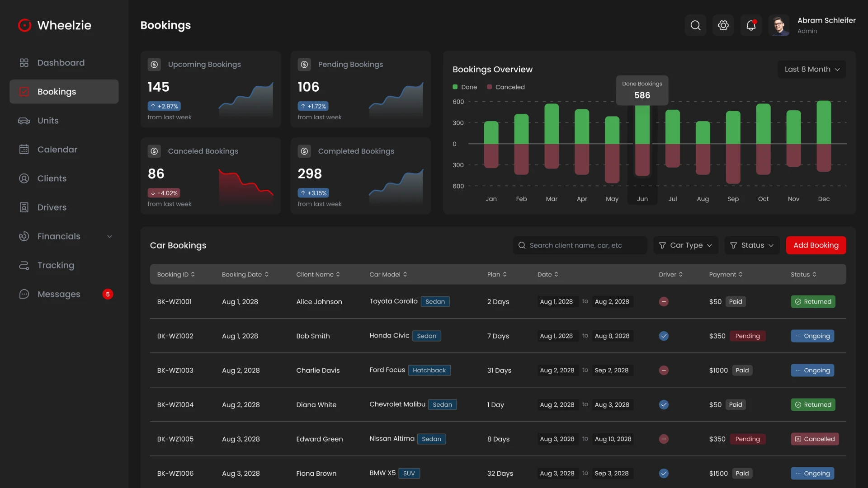Click the Units car icon in sidebar
This screenshot has height=488, width=868.
(x=24, y=121)
